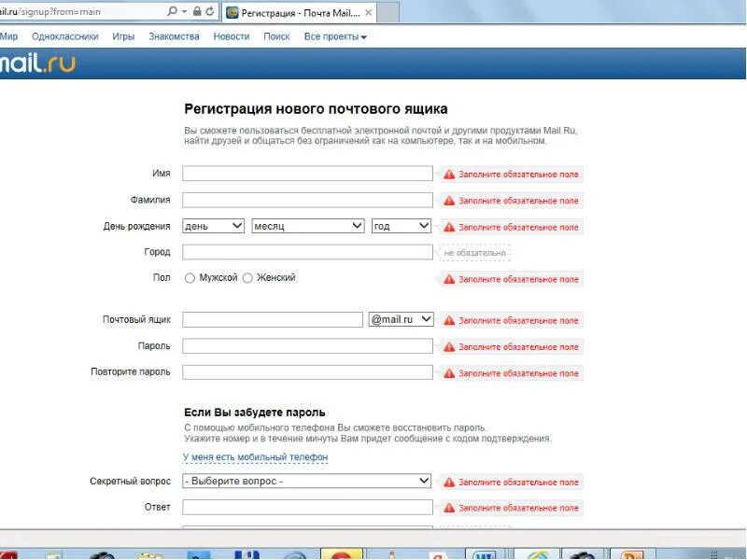
Task: Close the Регистрация - Почта Mail tab
Action: click(368, 13)
